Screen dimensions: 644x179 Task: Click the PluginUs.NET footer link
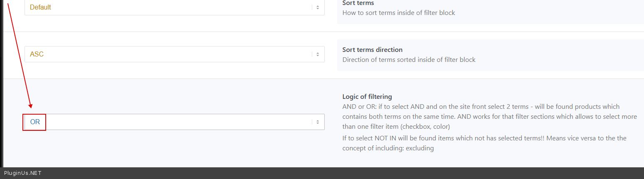(x=22, y=173)
